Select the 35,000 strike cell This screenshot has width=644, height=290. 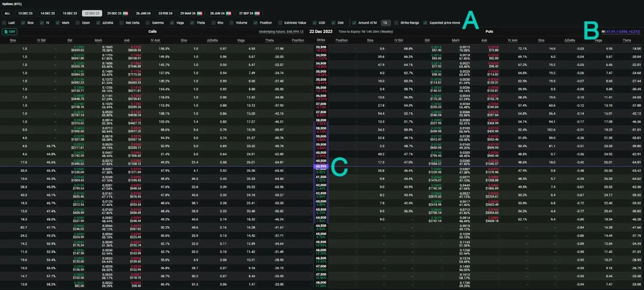click(321, 73)
